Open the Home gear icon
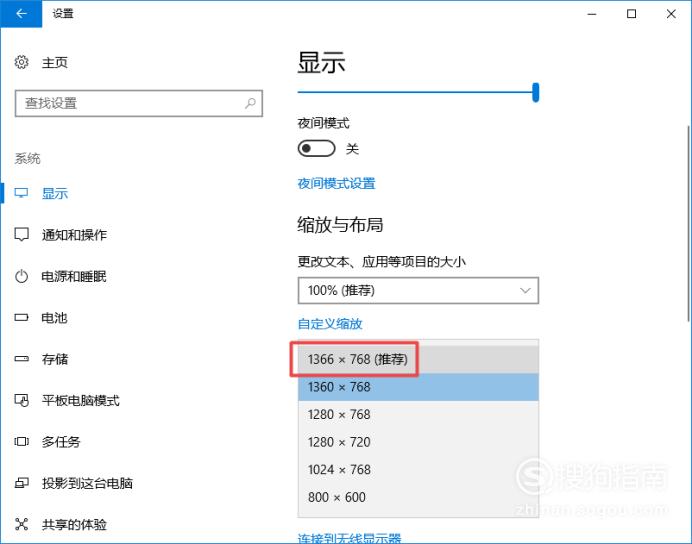This screenshot has height=544, width=692. (22, 62)
